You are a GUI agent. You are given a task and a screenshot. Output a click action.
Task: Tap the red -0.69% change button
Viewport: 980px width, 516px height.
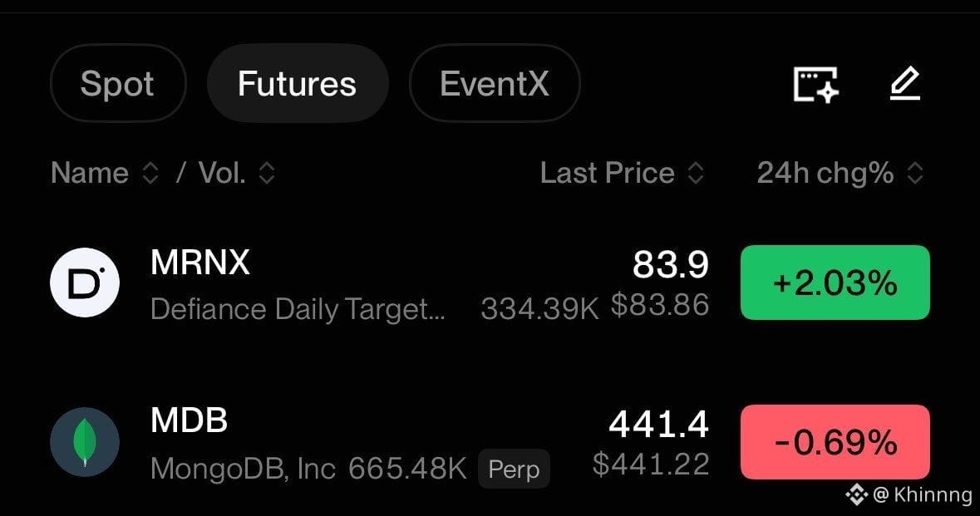[x=835, y=442]
